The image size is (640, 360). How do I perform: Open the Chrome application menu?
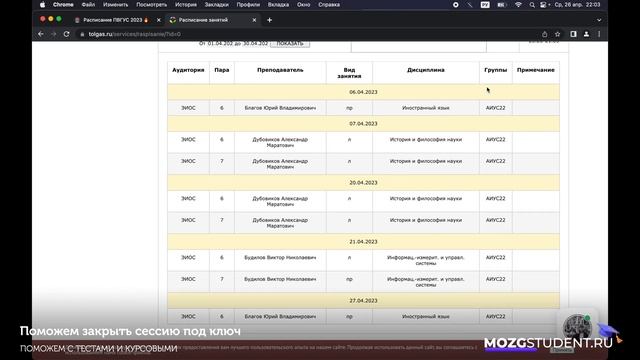[63, 5]
